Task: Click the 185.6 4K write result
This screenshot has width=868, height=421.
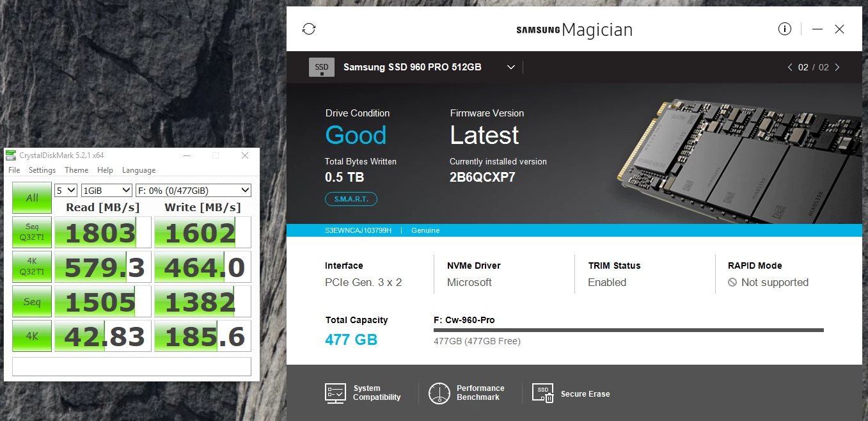Action: coord(203,337)
